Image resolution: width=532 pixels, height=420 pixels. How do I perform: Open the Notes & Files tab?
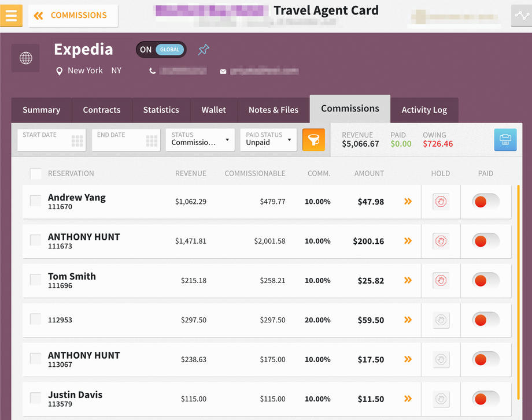click(274, 110)
